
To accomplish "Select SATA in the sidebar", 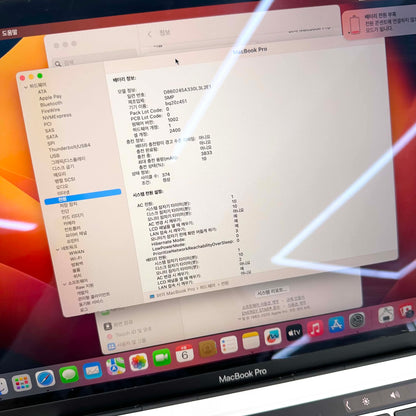I will click(x=52, y=137).
